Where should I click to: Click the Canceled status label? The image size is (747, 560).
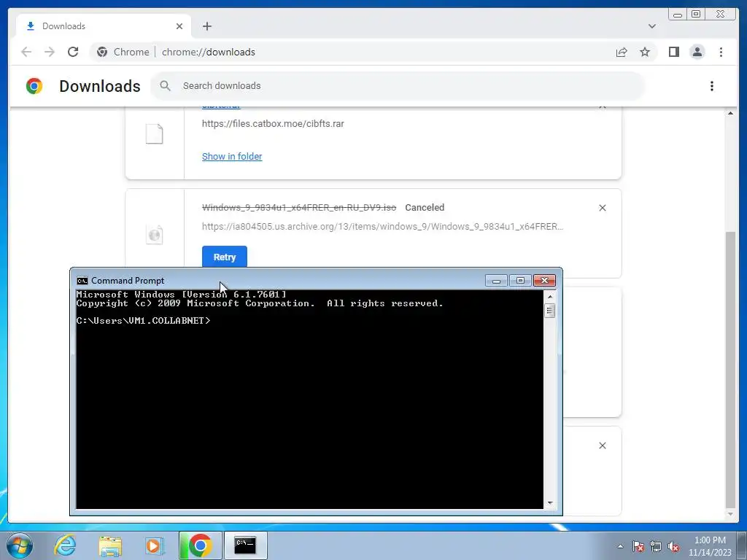pos(425,208)
